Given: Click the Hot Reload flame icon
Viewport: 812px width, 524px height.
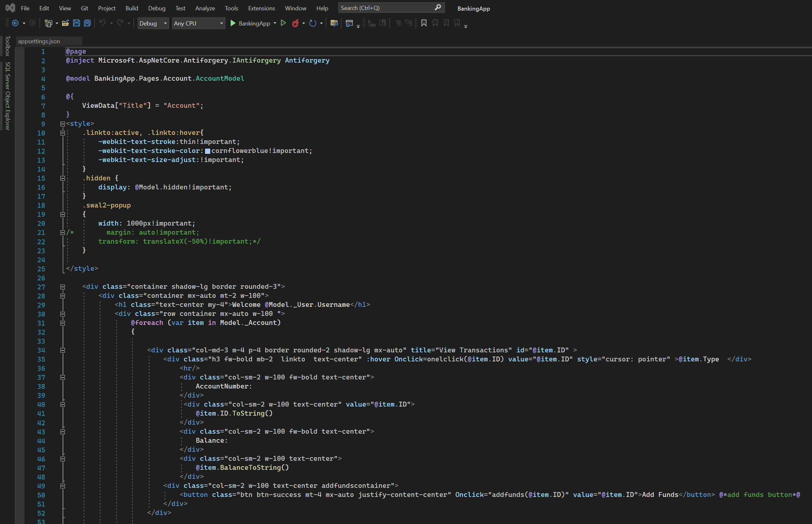Looking at the screenshot, I should coord(295,23).
